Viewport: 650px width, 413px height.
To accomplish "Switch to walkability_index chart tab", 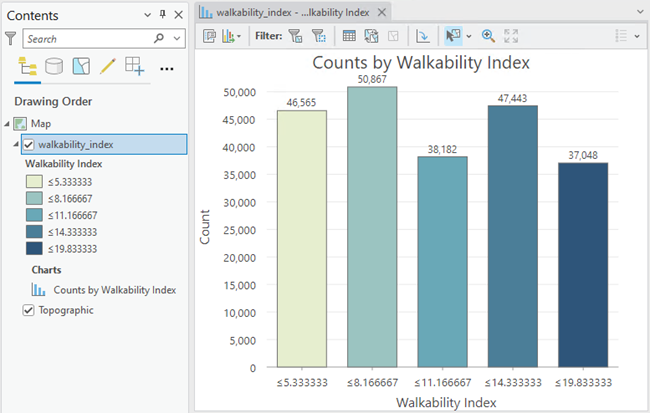I will [x=292, y=12].
